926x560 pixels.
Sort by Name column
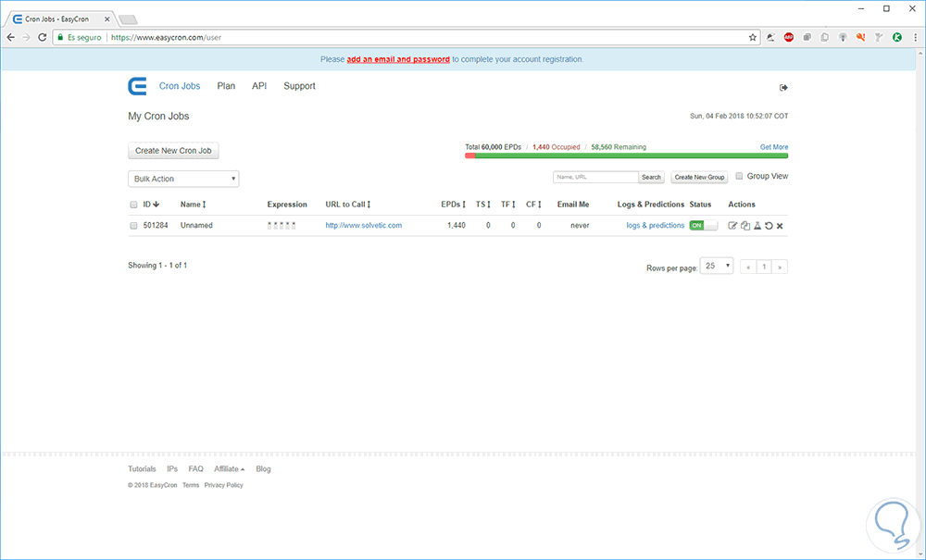194,205
